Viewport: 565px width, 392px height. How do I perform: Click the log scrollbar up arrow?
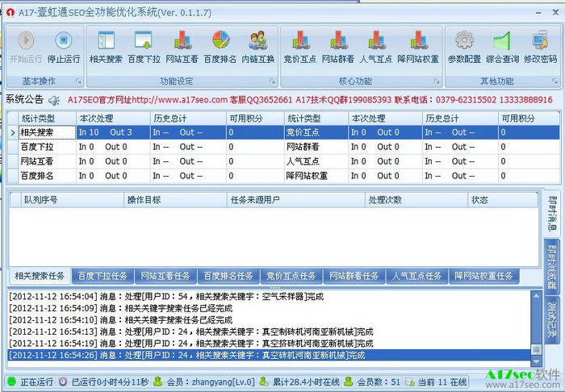pyautogui.click(x=536, y=296)
